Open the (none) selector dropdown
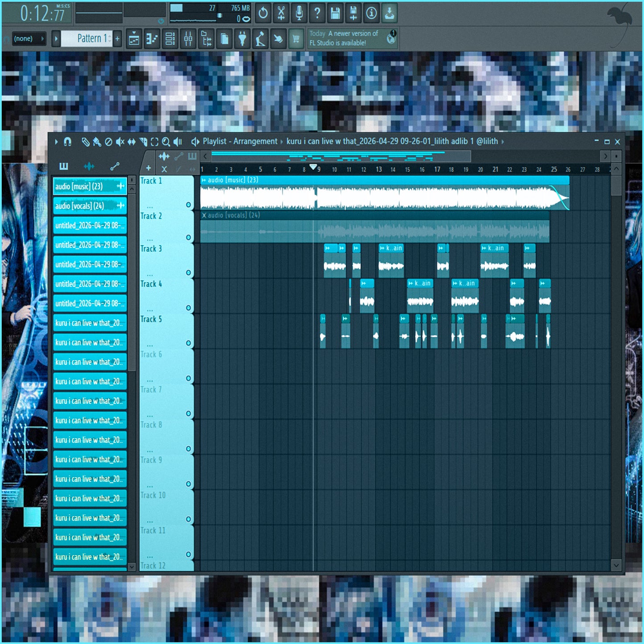Image resolution: width=644 pixels, height=644 pixels. (x=29, y=39)
